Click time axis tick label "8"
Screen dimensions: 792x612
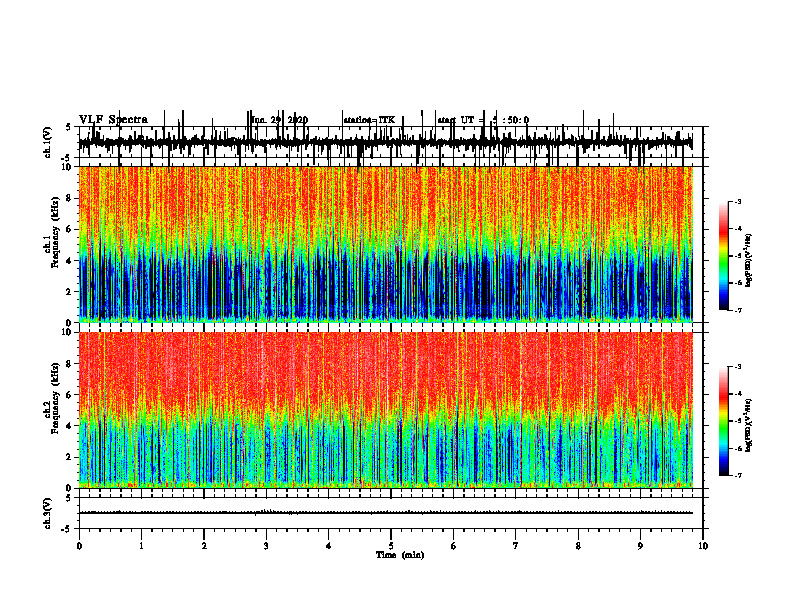tap(578, 546)
